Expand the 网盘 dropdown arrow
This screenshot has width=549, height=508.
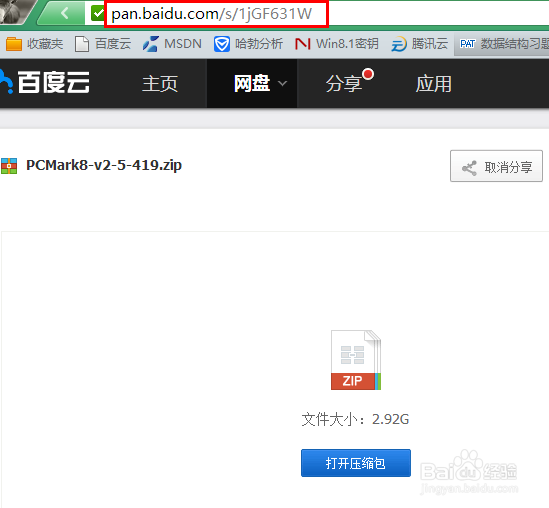[x=283, y=83]
